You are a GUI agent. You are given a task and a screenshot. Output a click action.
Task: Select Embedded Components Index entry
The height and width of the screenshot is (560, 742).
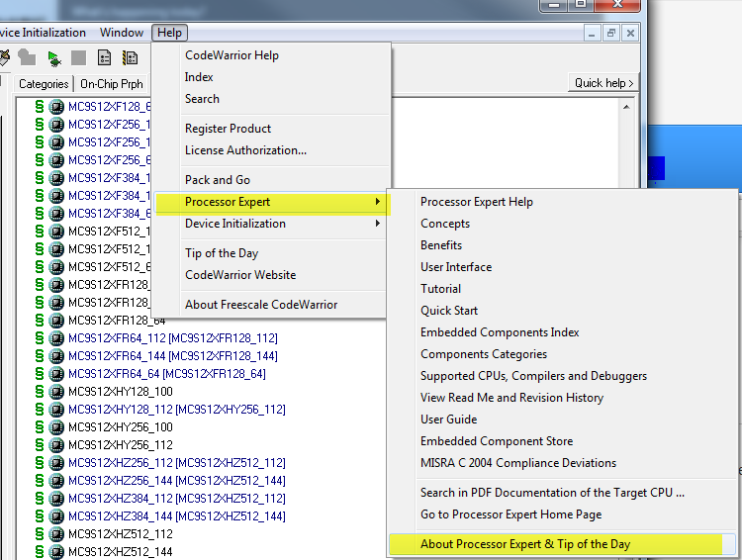point(500,332)
